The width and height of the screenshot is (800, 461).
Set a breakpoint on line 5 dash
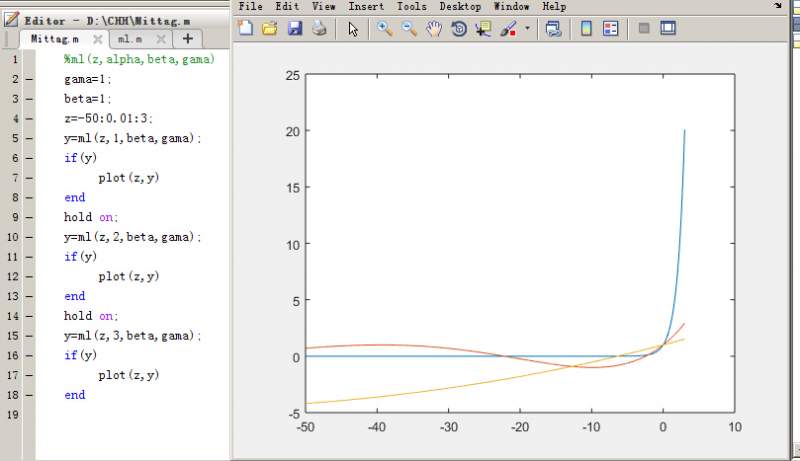point(29,139)
